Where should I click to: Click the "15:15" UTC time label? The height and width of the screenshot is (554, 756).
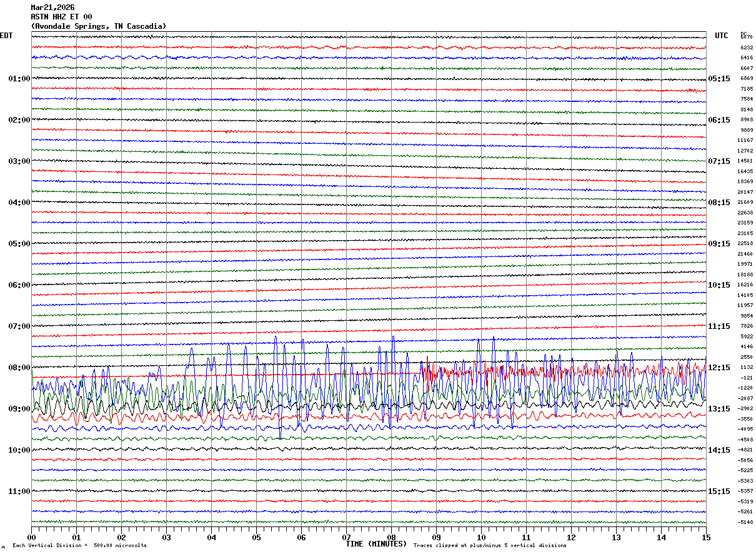(719, 491)
